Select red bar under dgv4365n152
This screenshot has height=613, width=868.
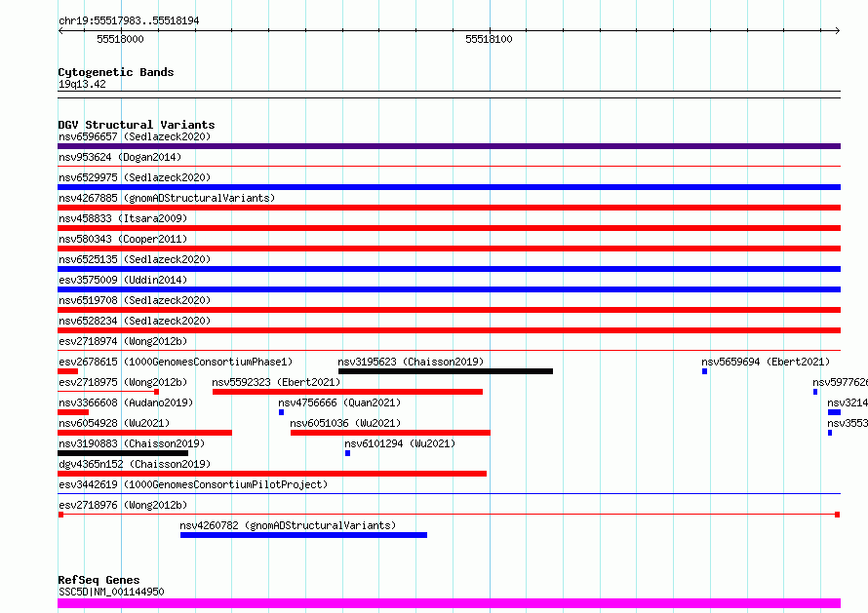tap(272, 474)
